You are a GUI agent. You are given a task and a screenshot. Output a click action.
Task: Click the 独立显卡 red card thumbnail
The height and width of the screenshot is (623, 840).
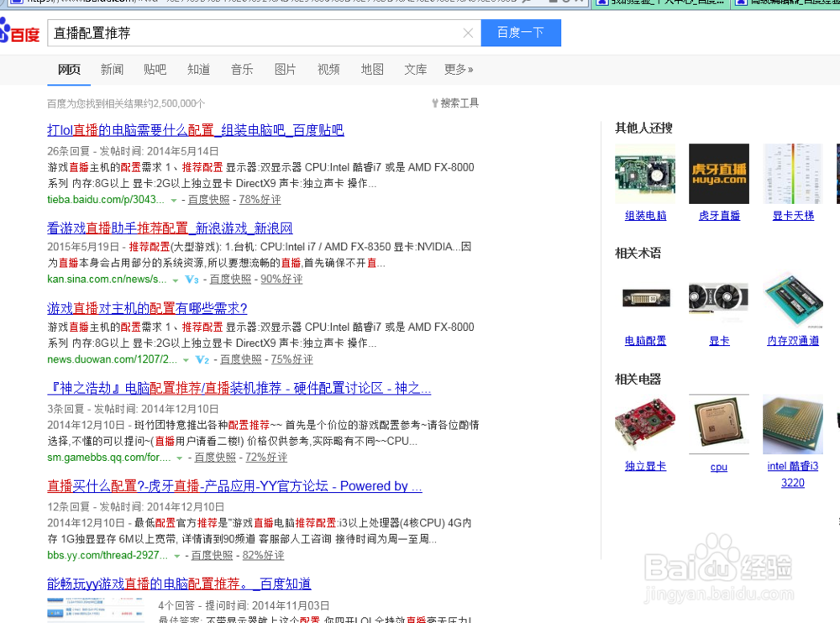(645, 424)
